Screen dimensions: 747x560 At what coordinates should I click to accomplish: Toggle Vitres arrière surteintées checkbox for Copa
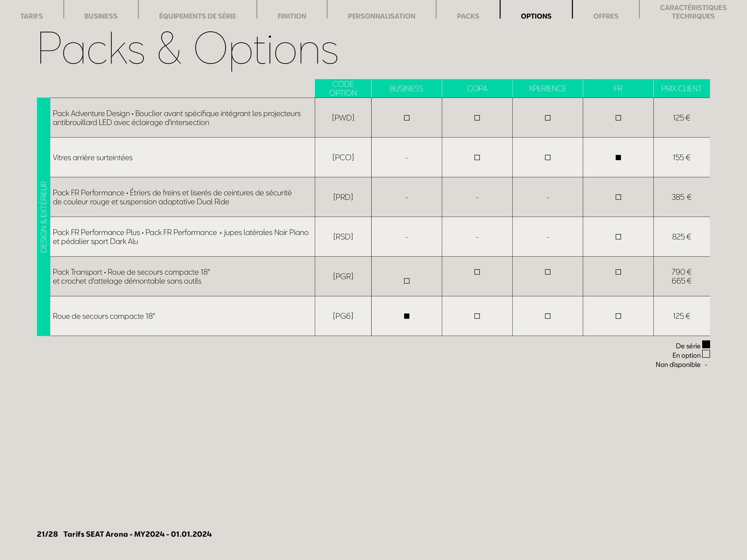pyautogui.click(x=477, y=158)
